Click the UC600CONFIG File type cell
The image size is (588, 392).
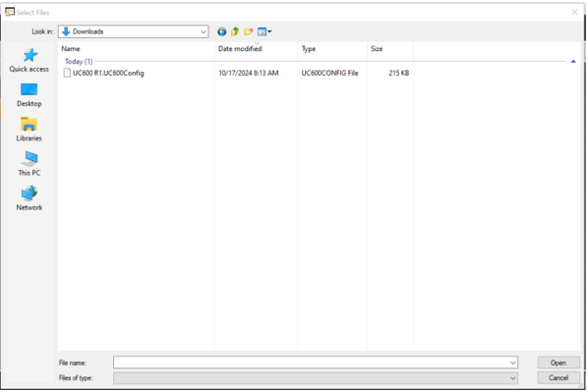pyautogui.click(x=330, y=73)
